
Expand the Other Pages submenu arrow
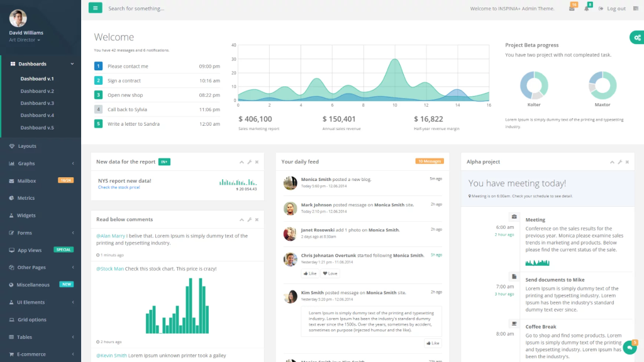point(73,267)
